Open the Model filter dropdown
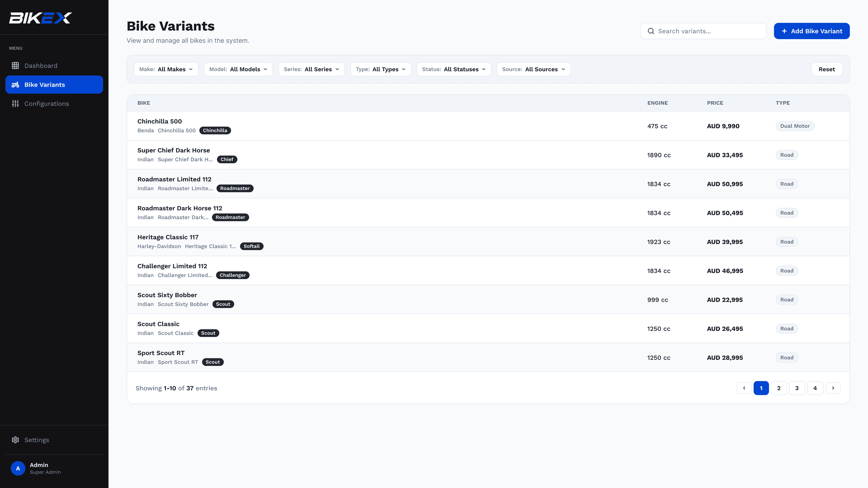 coord(238,69)
